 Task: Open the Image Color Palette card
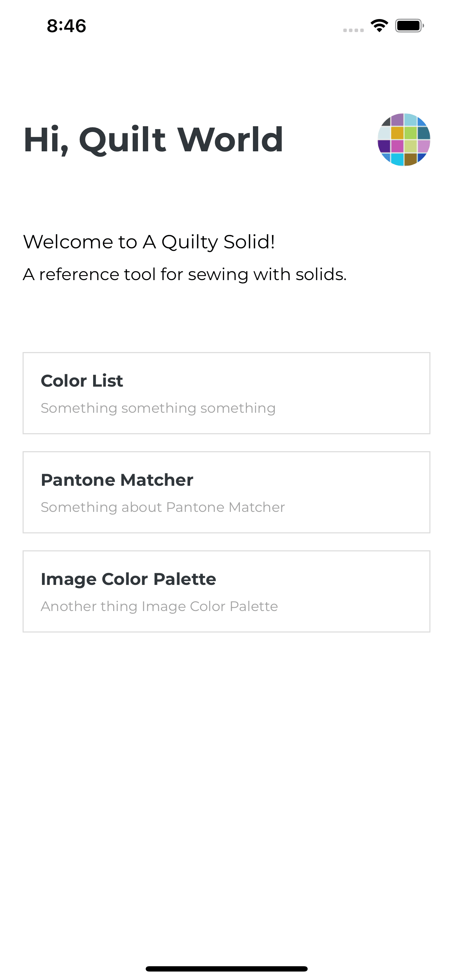(226, 591)
